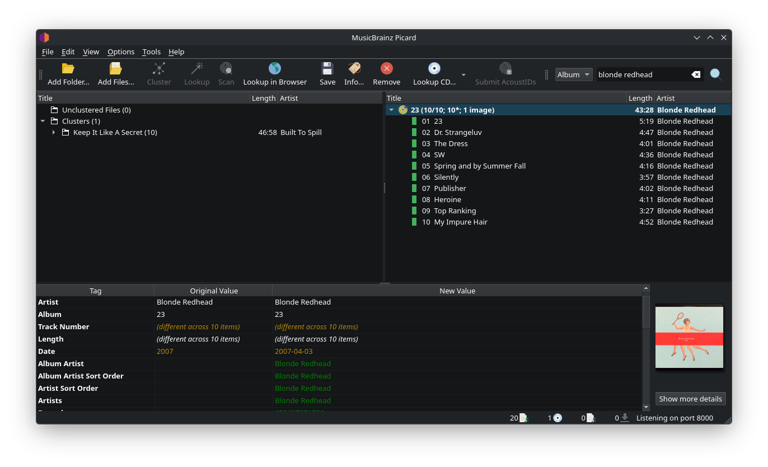
Task: Open the Album search type dropdown
Action: click(573, 74)
